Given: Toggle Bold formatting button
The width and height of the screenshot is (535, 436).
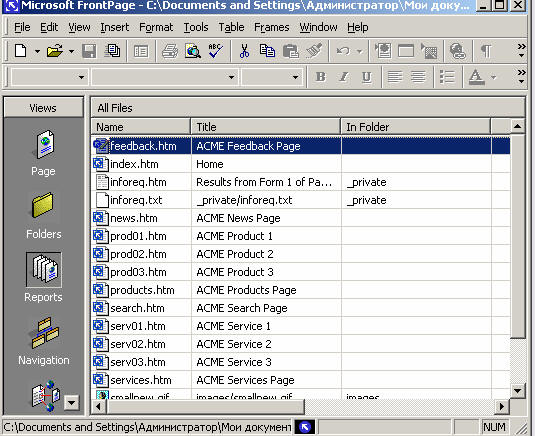Looking at the screenshot, I should coord(320,77).
